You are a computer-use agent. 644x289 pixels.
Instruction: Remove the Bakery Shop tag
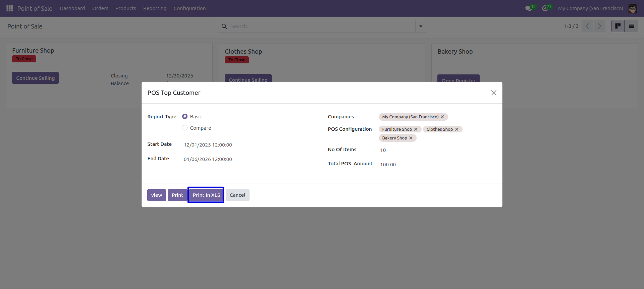[x=411, y=138]
